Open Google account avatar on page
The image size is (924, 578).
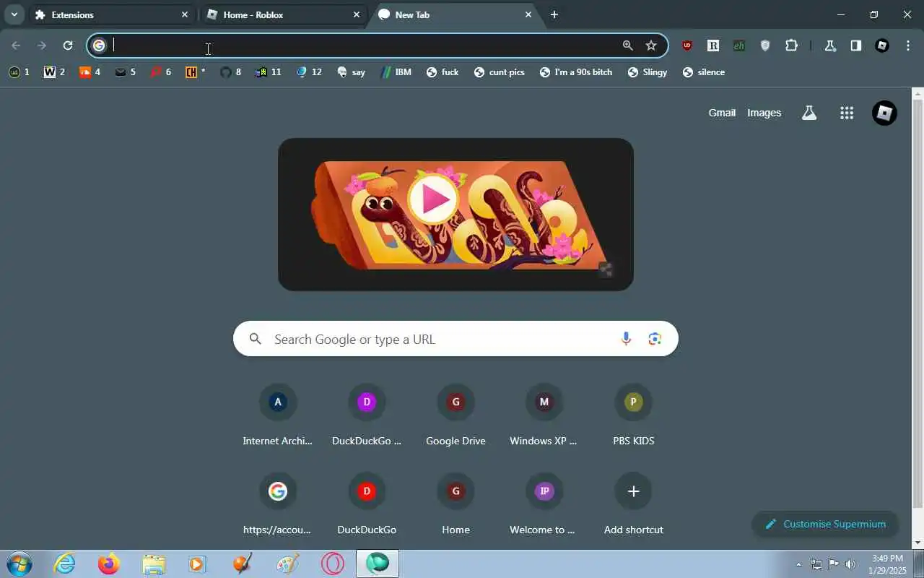point(884,113)
